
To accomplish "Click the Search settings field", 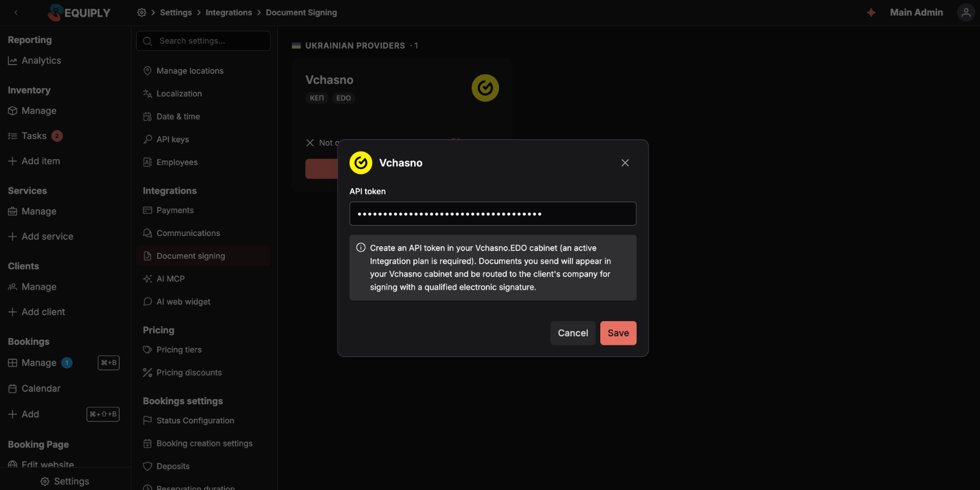I will 203,41.
